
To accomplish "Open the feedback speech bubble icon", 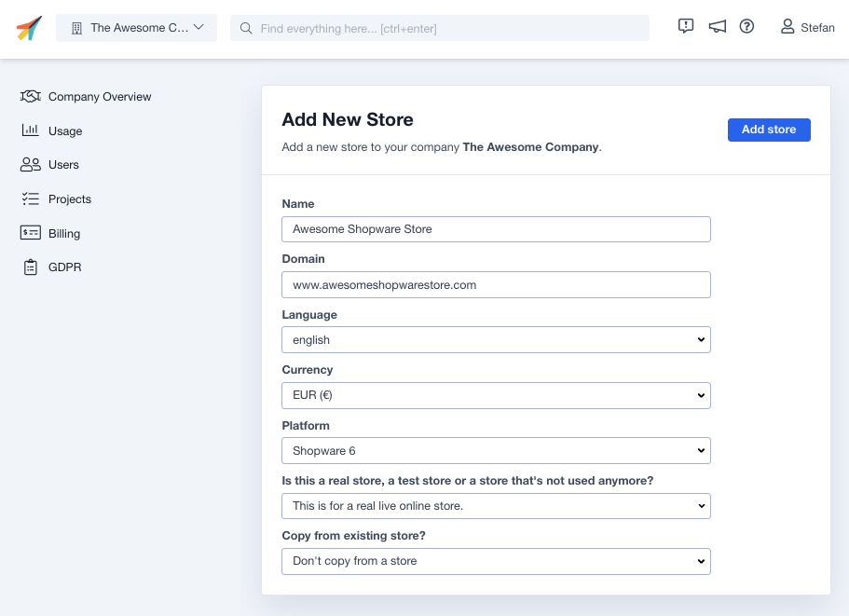I will pyautogui.click(x=686, y=27).
